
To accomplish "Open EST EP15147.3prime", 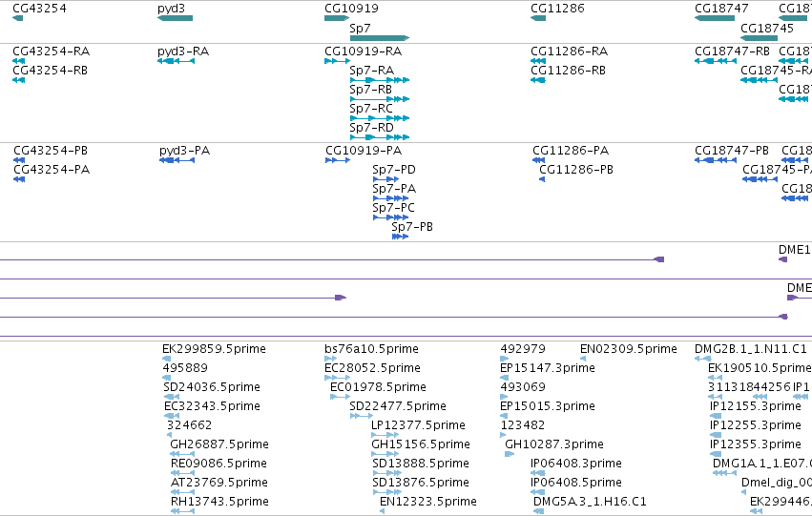I will click(548, 368).
